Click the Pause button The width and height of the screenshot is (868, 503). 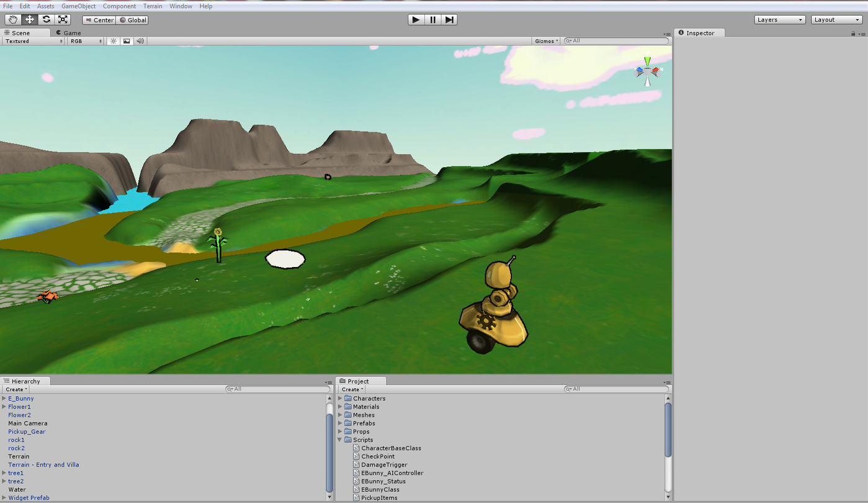(x=432, y=20)
